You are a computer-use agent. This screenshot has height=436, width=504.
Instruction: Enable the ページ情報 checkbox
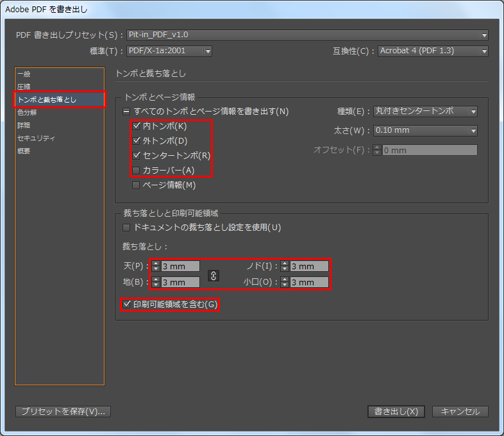[x=136, y=185]
